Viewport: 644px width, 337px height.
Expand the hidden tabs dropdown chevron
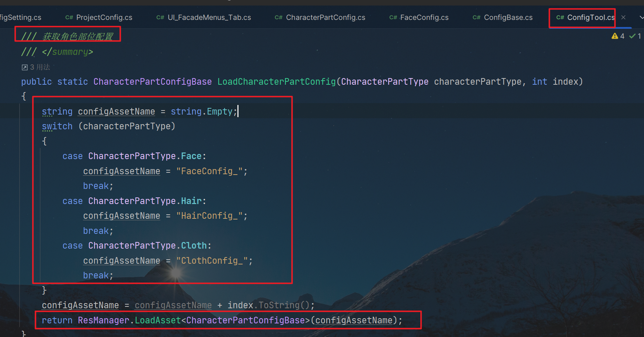(641, 17)
